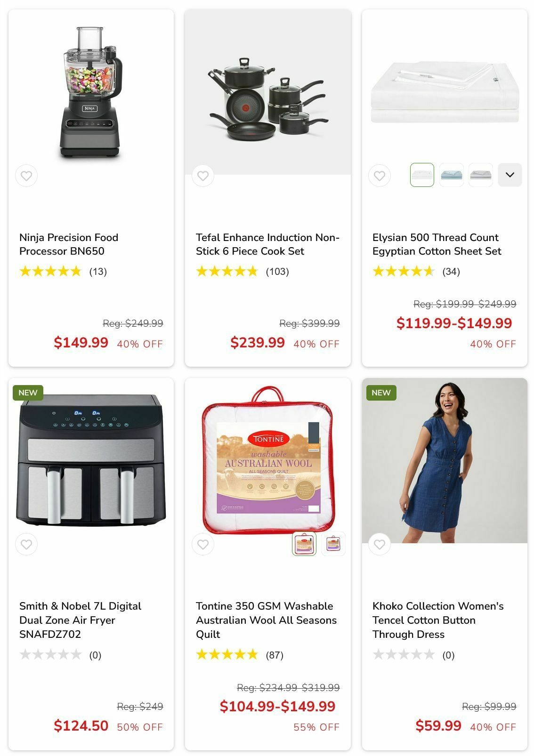534x756 pixels.
Task: Add Ninja Food Processor to wishlist
Action: [x=26, y=176]
